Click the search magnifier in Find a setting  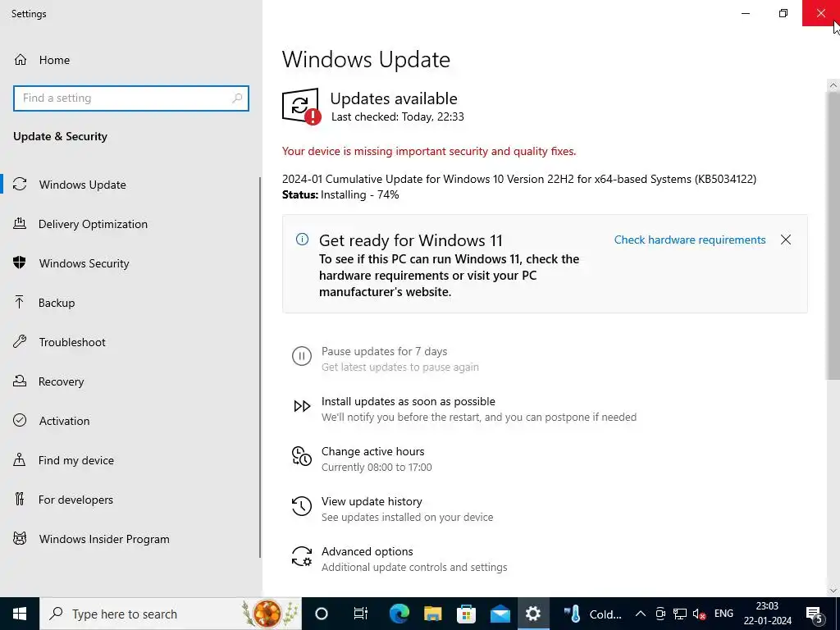[x=237, y=98]
